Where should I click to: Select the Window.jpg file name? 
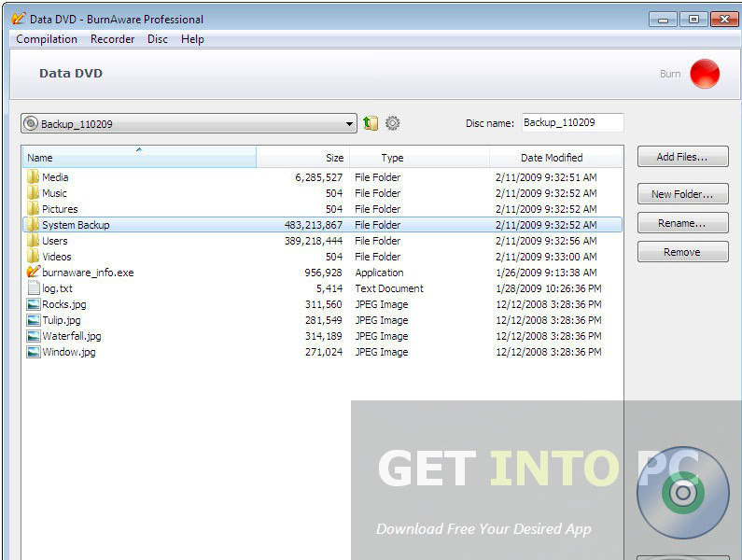69,352
